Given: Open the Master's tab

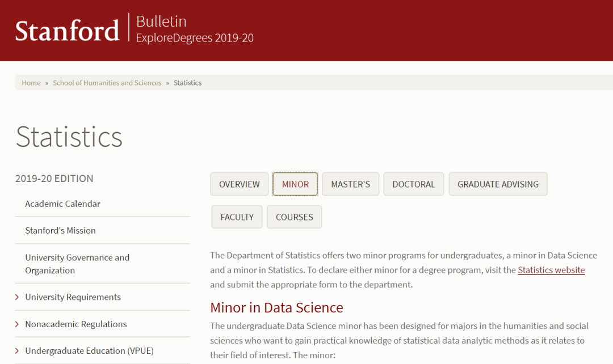Looking at the screenshot, I should pos(350,184).
